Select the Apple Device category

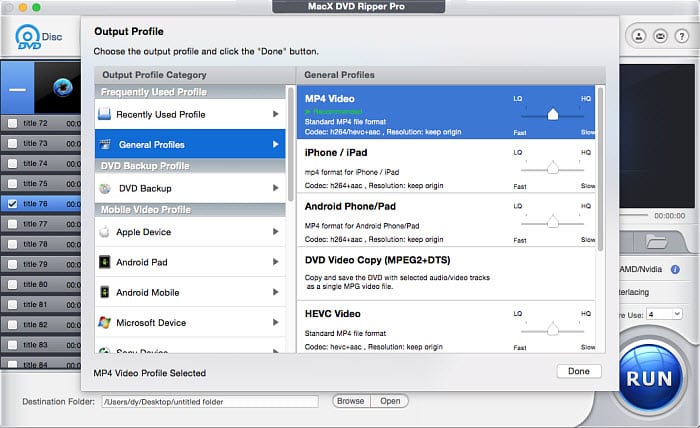pos(190,232)
